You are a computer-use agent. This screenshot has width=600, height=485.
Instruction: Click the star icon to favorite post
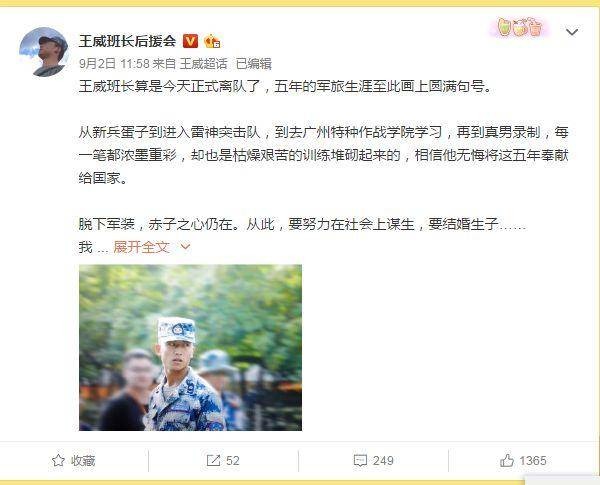(x=58, y=460)
